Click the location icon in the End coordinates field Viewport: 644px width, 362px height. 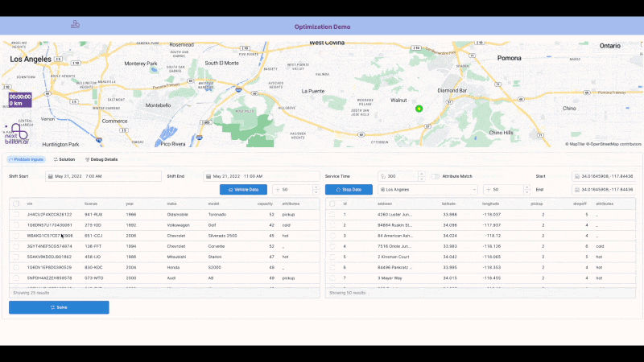pyautogui.click(x=577, y=190)
